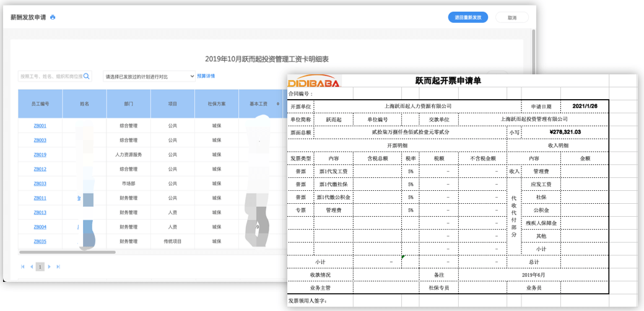This screenshot has width=644, height=311.
Task: Open employee ZB019 record link
Action: coord(40,154)
